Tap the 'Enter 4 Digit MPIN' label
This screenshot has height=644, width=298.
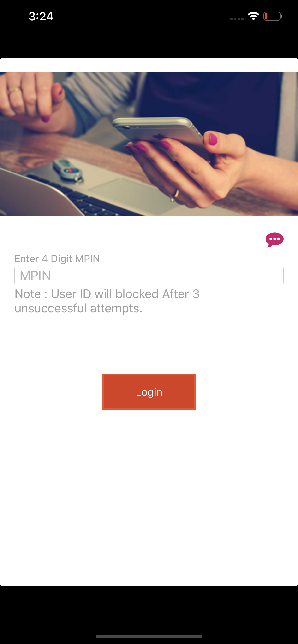(57, 259)
